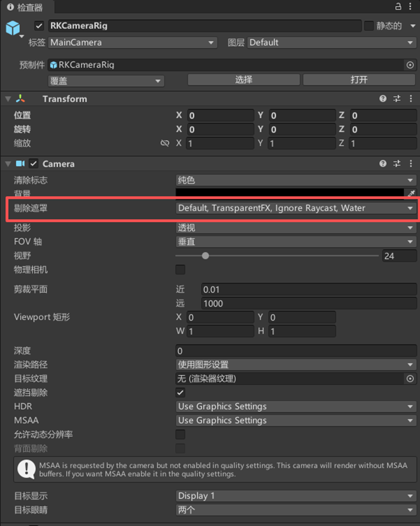Open the 剔除遮罩 culling mask dropdown
Screen dimensions: 420x526
(x=296, y=208)
